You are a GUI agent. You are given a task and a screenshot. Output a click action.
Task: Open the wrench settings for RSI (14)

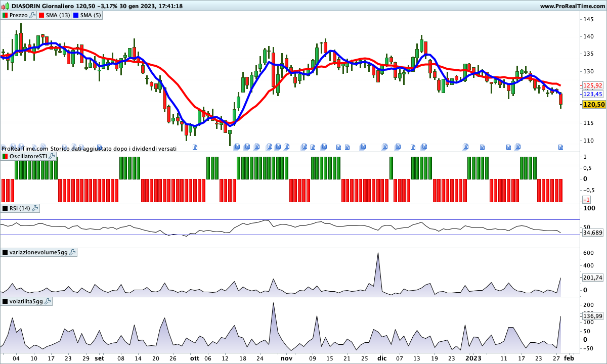point(35,208)
